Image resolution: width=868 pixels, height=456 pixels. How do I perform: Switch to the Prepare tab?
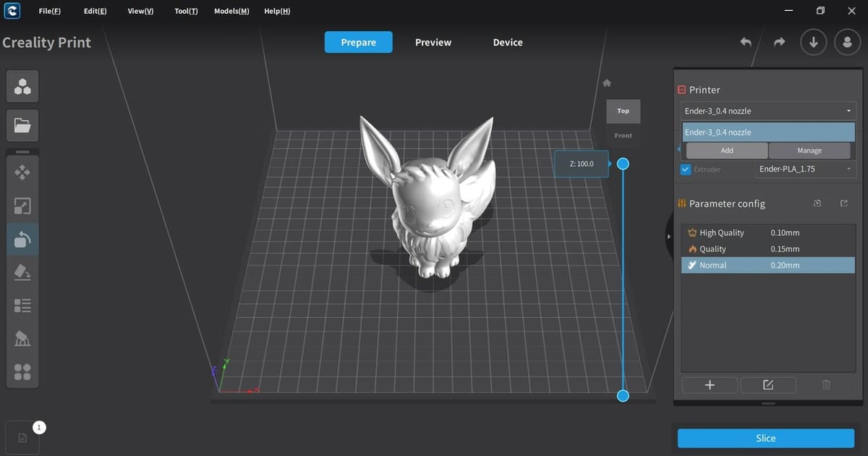(x=358, y=42)
